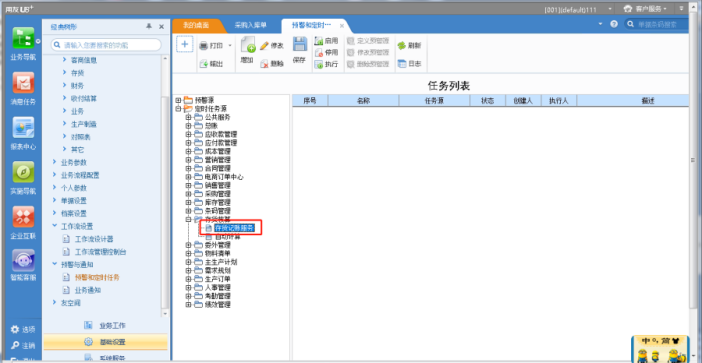Switch to the 采购入库单 tab
The image size is (702, 363).
coord(251,26)
